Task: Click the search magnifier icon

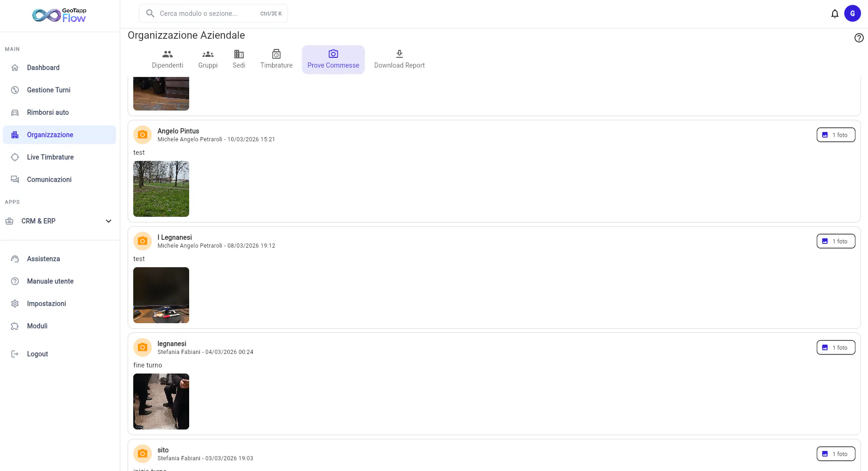Action: point(150,14)
